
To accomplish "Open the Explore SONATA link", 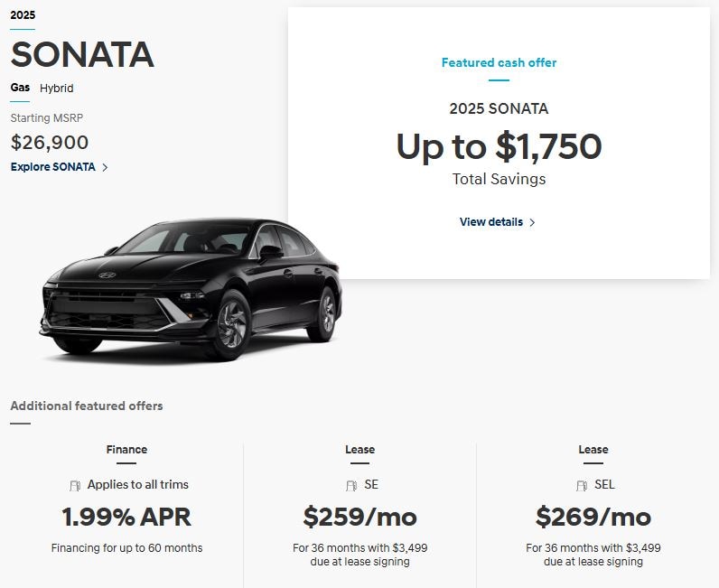I will 53,167.
